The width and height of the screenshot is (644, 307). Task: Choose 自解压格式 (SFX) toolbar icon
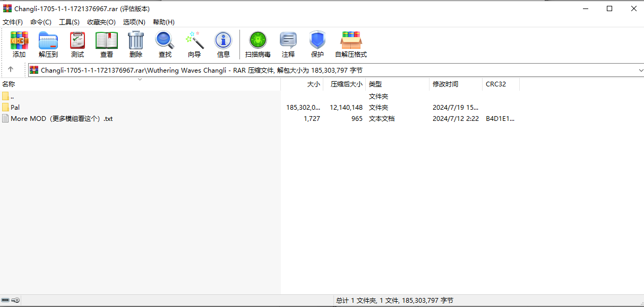tap(351, 40)
